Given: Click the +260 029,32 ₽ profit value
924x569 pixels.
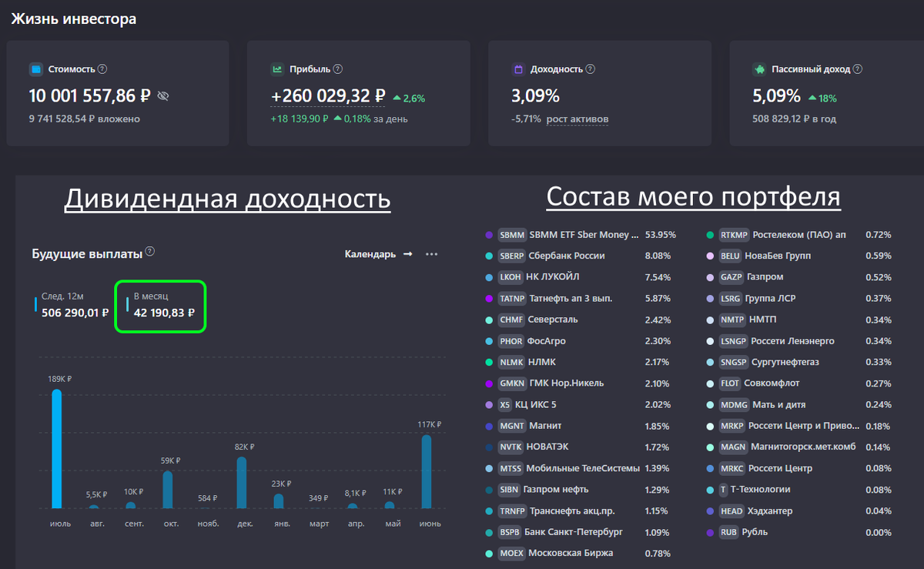Looking at the screenshot, I should point(328,96).
